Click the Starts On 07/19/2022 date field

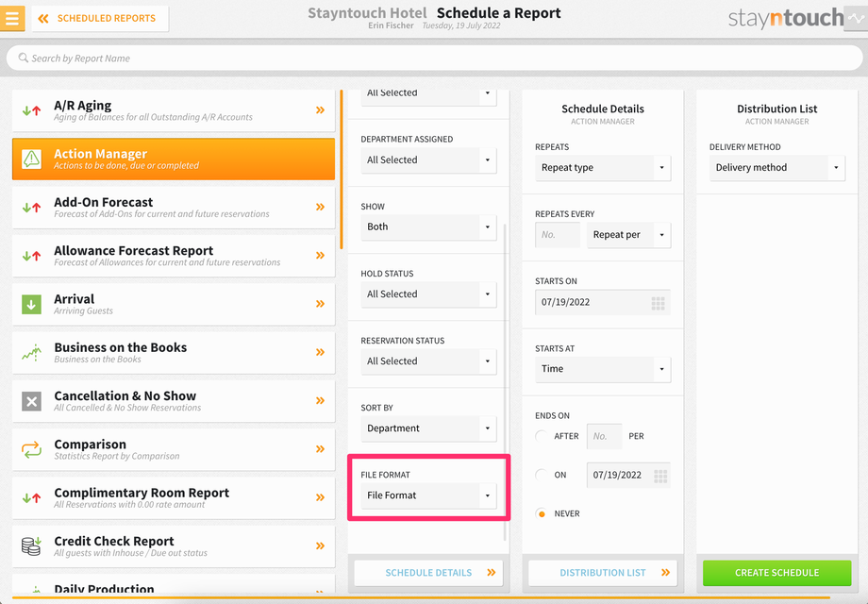[x=603, y=302]
